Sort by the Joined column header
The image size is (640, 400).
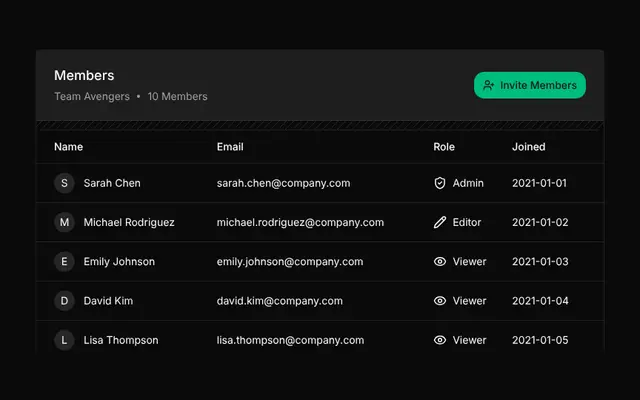(529, 147)
